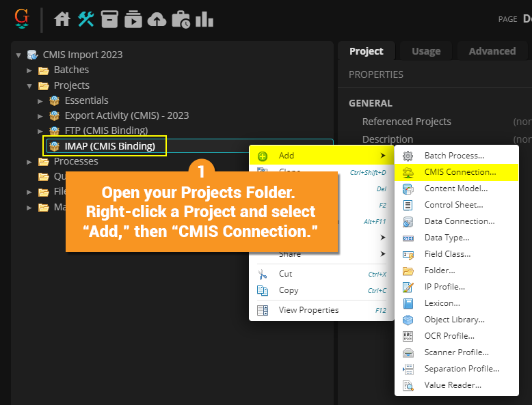Image resolution: width=532 pixels, height=405 pixels.
Task: Expand the Processes folder arrow
Action: click(x=29, y=162)
